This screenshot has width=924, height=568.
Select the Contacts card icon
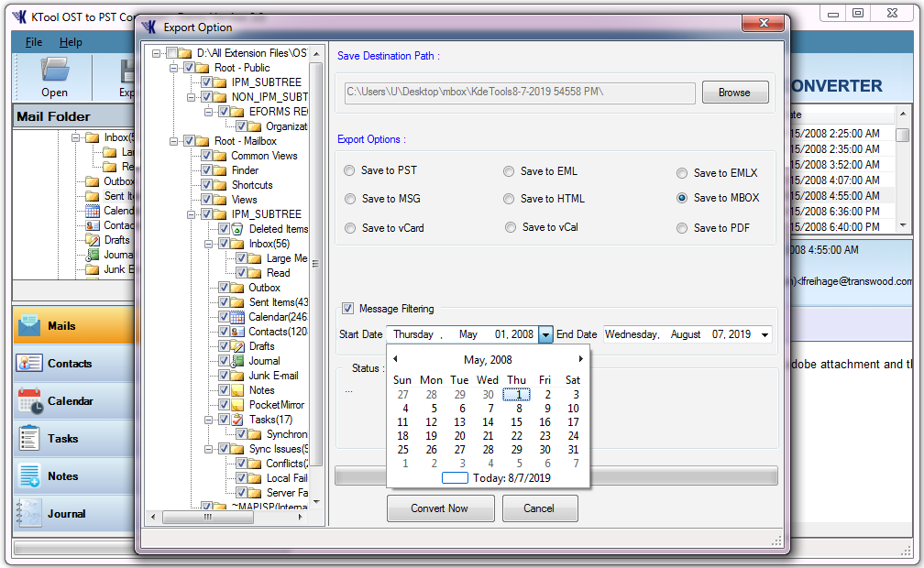30,363
